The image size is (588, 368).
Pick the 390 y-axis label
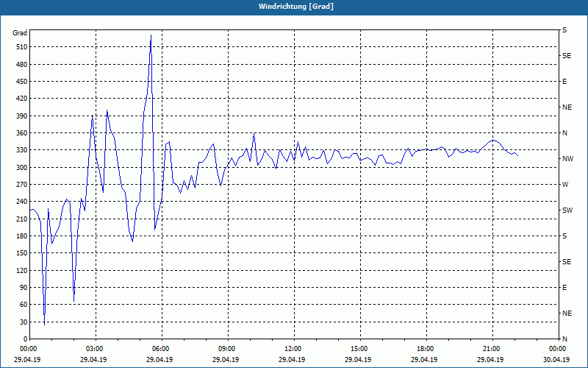tap(22, 116)
